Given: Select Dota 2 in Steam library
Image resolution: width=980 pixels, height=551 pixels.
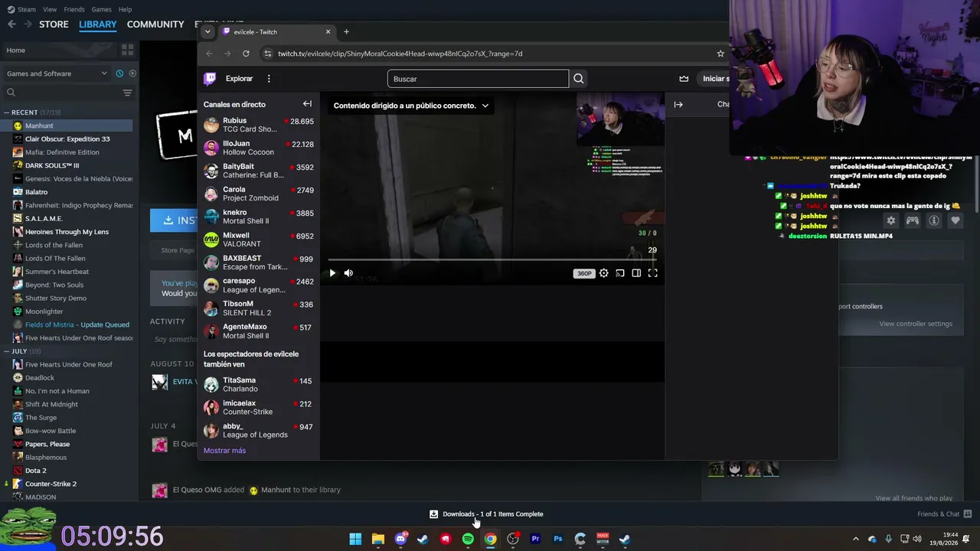Looking at the screenshot, I should click(35, 471).
